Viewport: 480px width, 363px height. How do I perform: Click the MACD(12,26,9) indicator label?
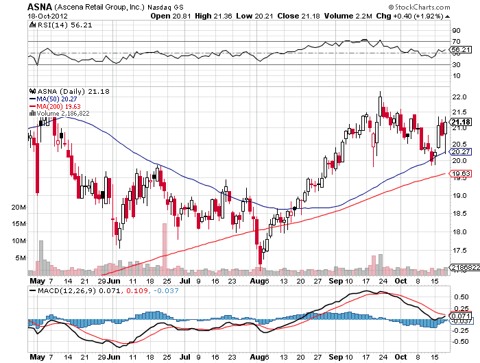pos(67,291)
